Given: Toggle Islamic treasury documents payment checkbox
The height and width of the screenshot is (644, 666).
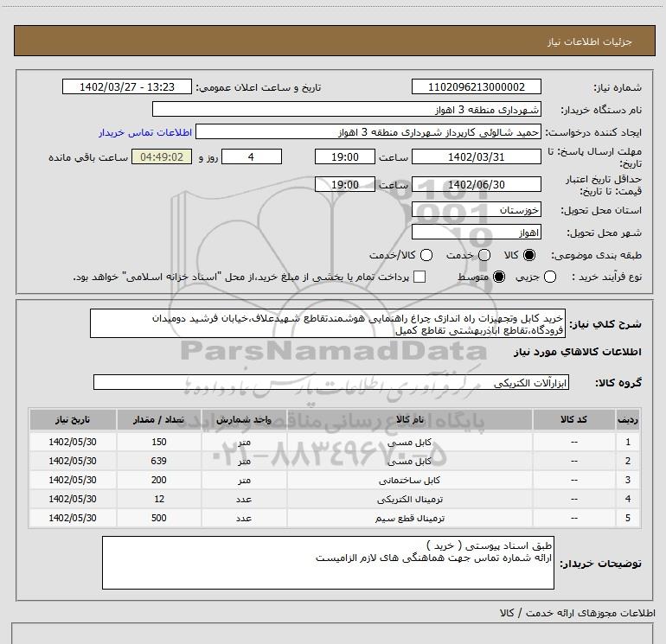Looking at the screenshot, I should tap(419, 277).
